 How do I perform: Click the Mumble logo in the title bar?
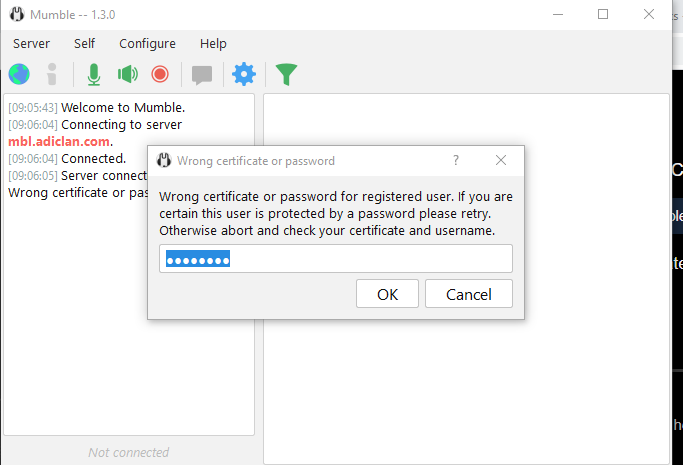[x=17, y=14]
